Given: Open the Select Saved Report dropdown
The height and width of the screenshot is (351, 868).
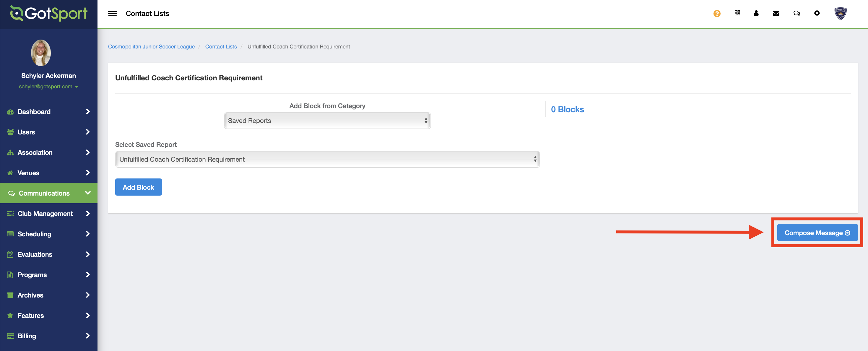Looking at the screenshot, I should [327, 159].
